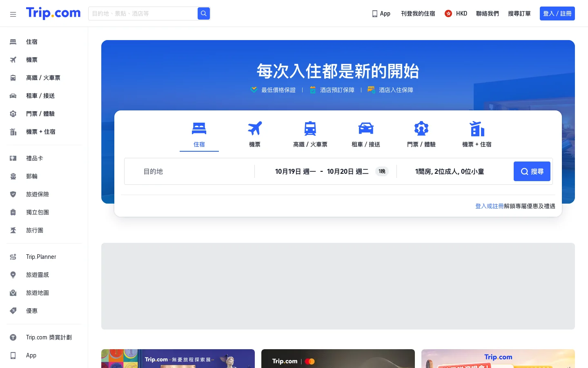Open the 搜尋訂單 link
The width and height of the screenshot is (588, 368).
click(x=519, y=13)
